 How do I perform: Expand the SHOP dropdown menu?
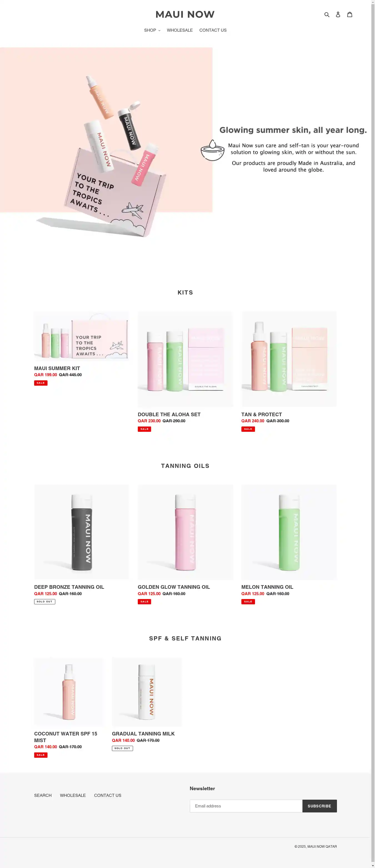pyautogui.click(x=152, y=30)
